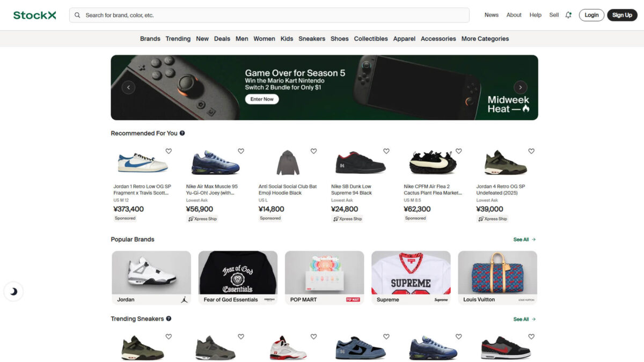The height and width of the screenshot is (362, 644).
Task: Open the Sneakers navigation menu
Action: point(312,38)
